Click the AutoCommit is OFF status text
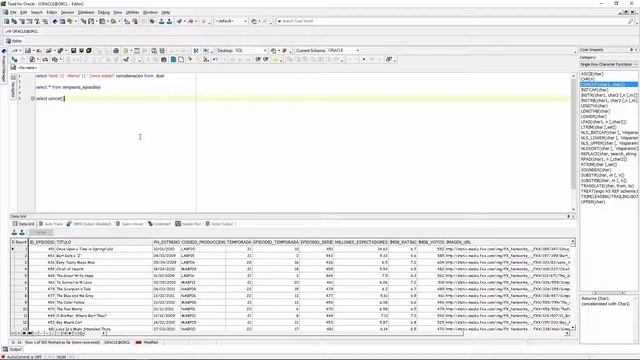The image size is (640, 360). coord(24,357)
